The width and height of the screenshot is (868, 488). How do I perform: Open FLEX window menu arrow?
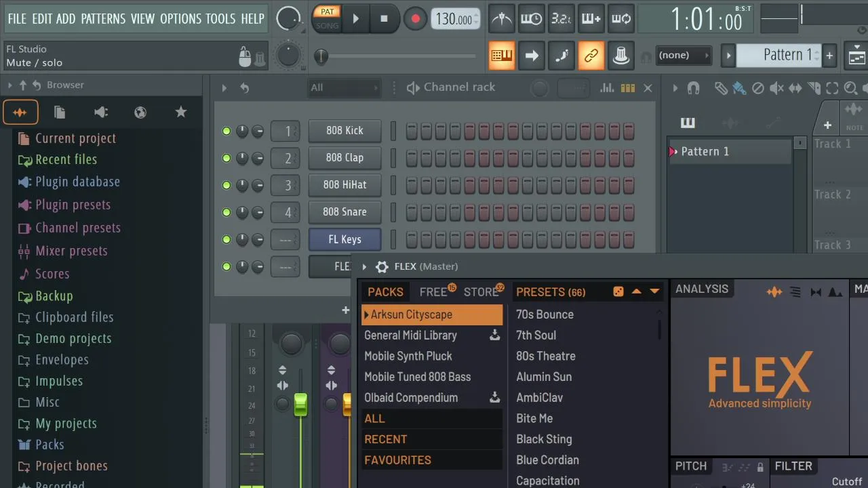(364, 267)
